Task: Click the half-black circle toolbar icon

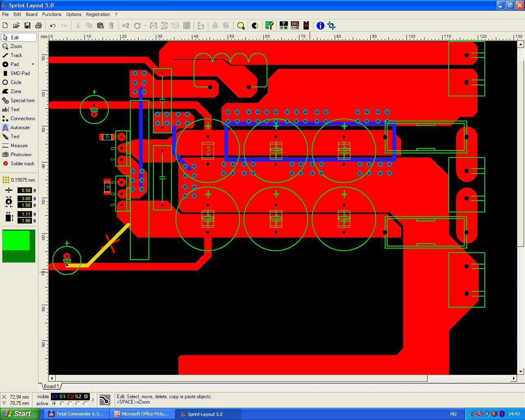Action: click(255, 25)
